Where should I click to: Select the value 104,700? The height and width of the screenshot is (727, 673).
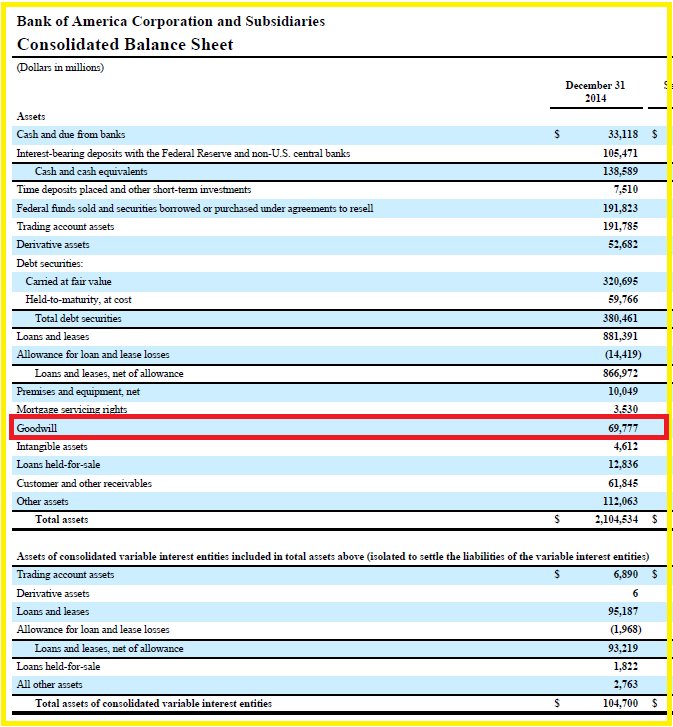(x=620, y=703)
